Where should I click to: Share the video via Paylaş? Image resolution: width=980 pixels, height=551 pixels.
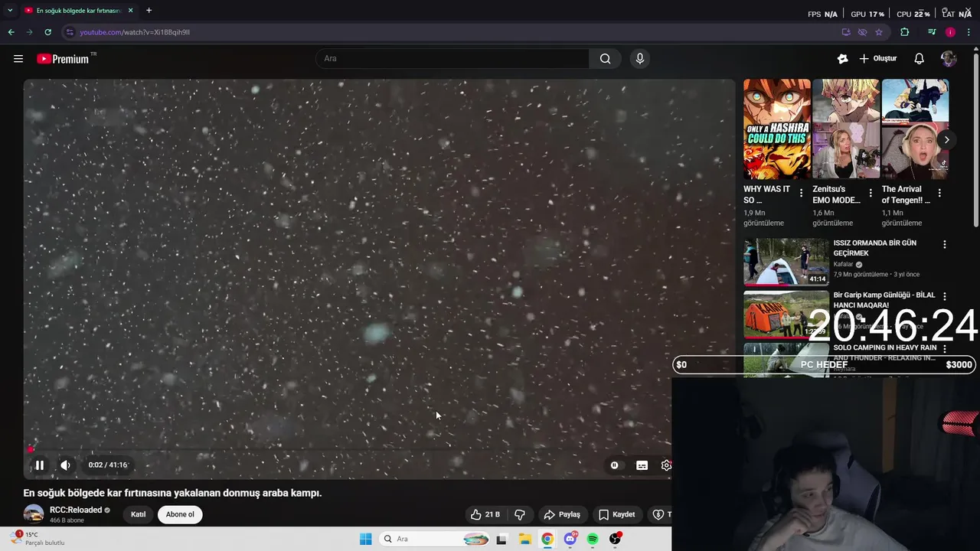tap(562, 514)
